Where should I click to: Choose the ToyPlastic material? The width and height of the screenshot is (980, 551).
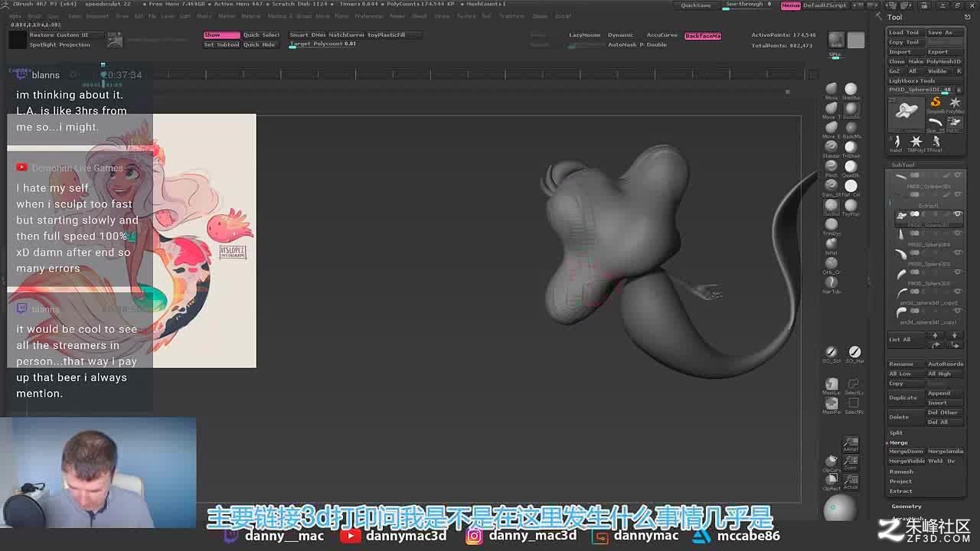coord(851,207)
